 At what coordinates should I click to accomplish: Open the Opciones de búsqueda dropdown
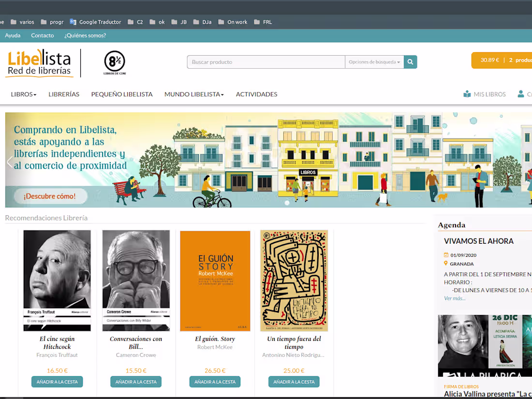[x=373, y=62]
